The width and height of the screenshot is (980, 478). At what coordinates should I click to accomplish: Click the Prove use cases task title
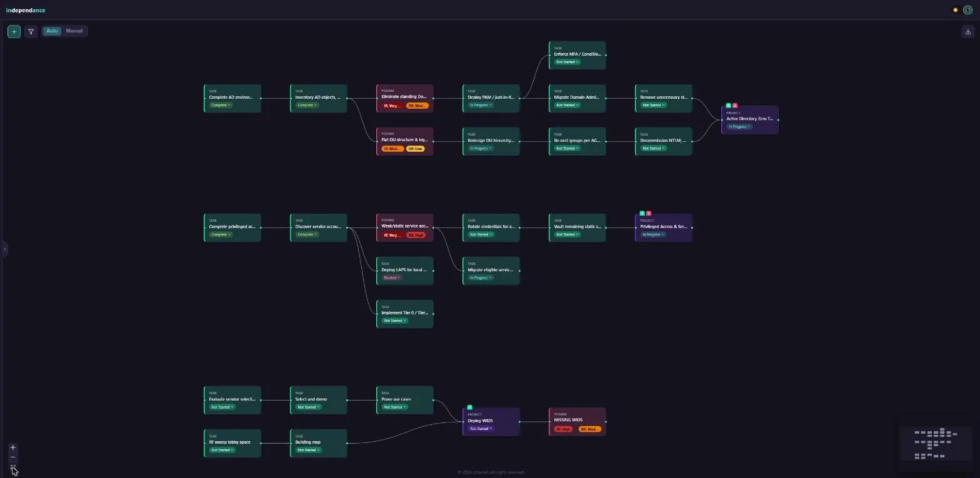(x=396, y=399)
